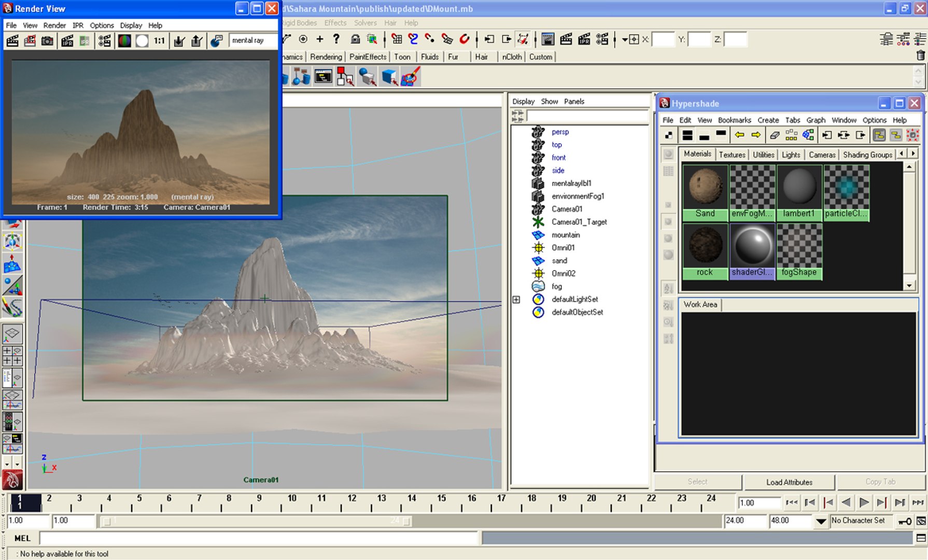The image size is (928, 560).
Task: Toggle Auto Keyframe key button
Action: [x=905, y=521]
